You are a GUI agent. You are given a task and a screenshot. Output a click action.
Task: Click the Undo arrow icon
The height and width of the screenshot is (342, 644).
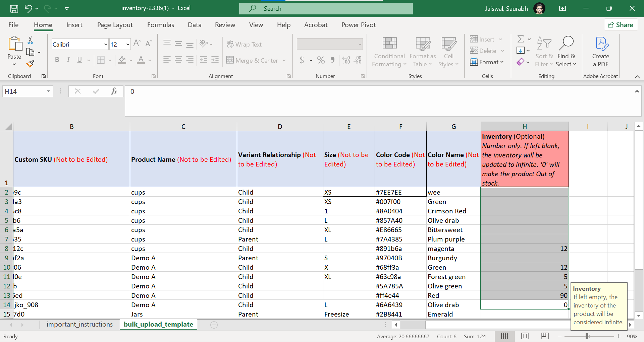[28, 8]
